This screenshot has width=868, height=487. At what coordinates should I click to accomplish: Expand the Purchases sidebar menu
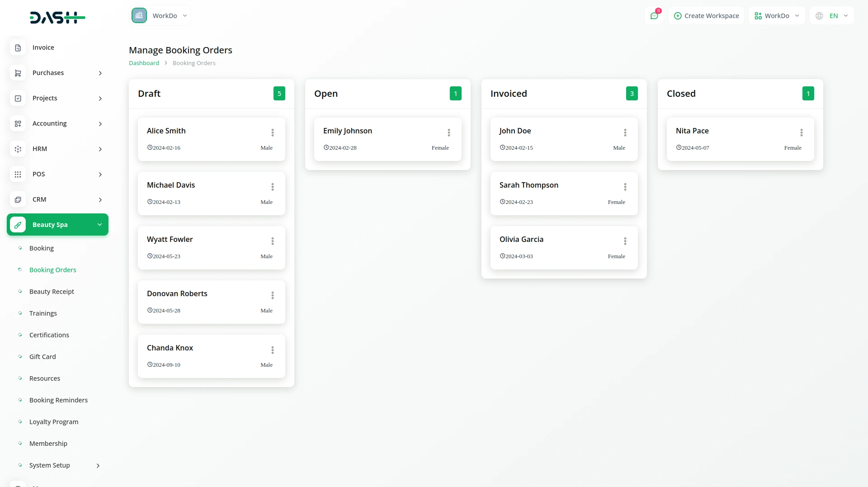click(x=57, y=73)
